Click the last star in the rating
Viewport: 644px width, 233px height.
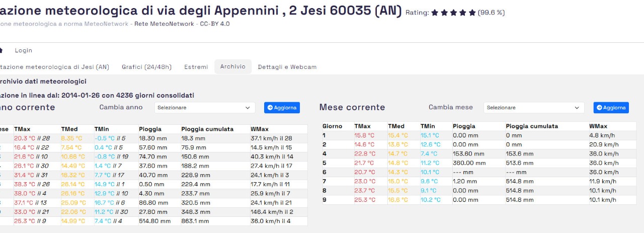[x=472, y=13]
